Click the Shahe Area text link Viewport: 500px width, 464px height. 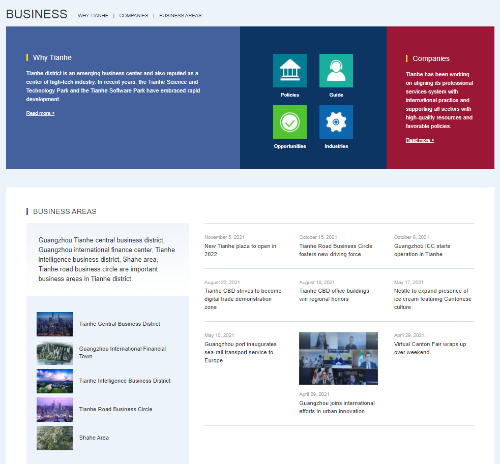94,438
